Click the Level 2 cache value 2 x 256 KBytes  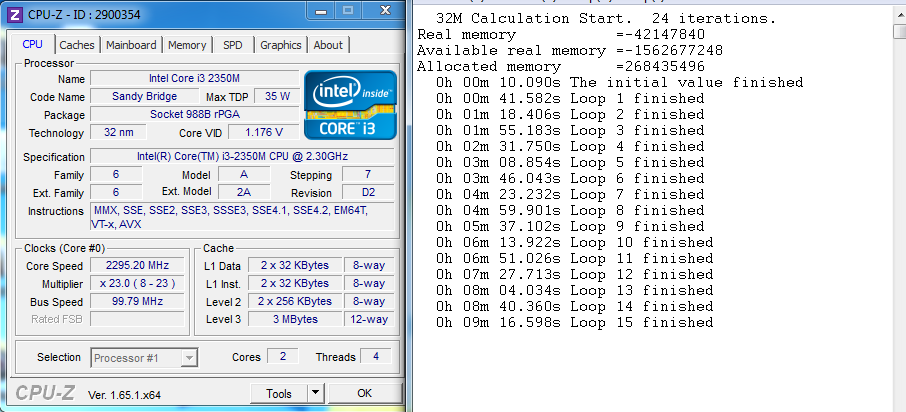click(294, 302)
